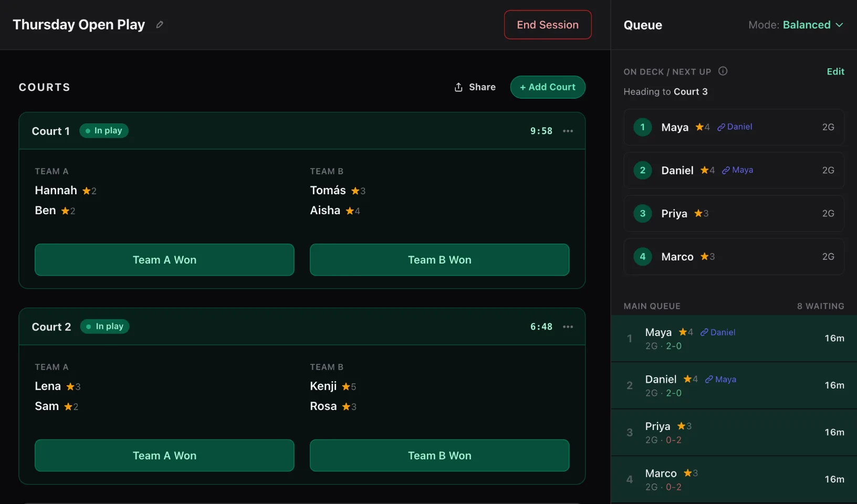The height and width of the screenshot is (504, 857).
Task: Select Maya's row in main queue
Action: point(734,339)
